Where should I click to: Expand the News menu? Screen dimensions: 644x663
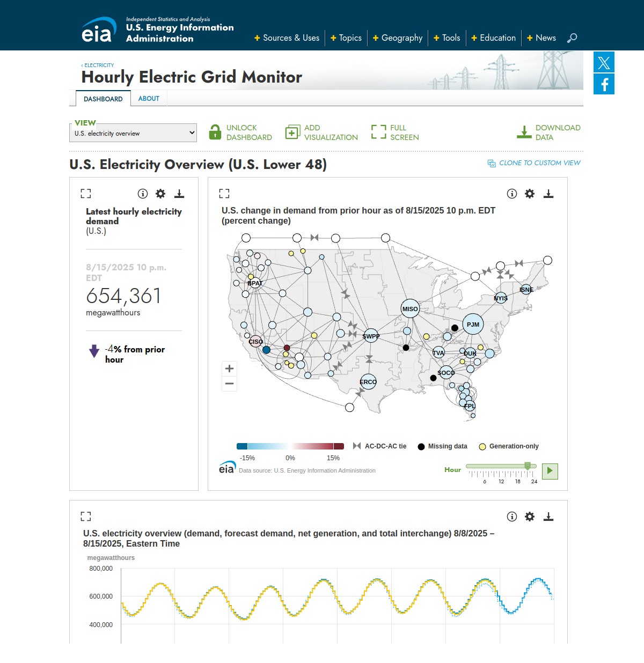point(541,38)
